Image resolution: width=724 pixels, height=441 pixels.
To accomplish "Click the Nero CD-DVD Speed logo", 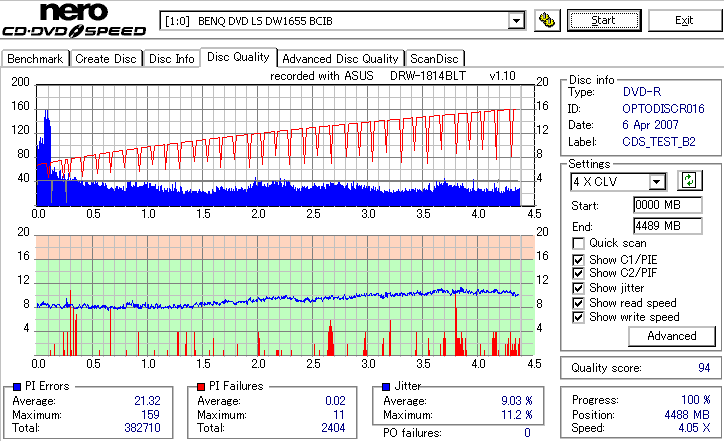I will [x=74, y=20].
